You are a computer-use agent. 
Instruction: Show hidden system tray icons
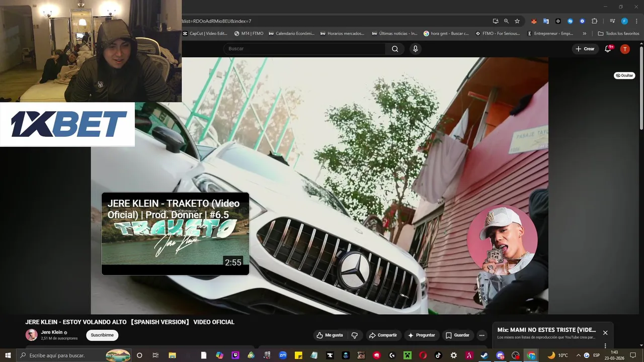coord(578,355)
